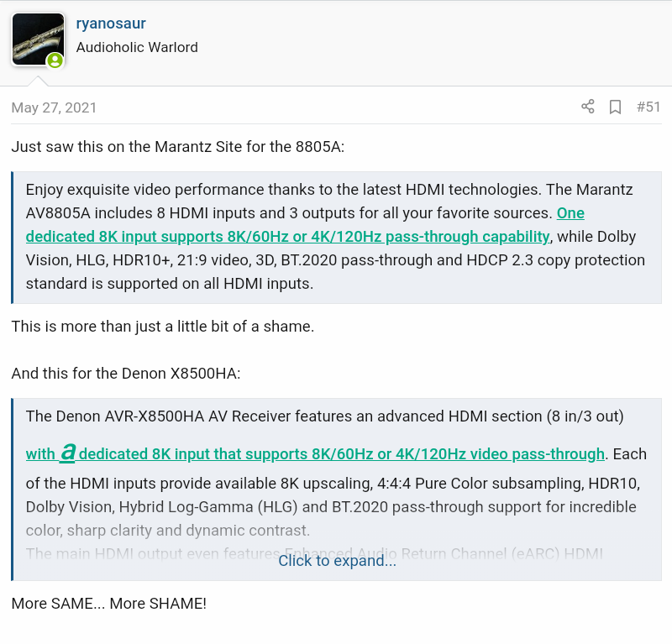Open ryanosaur's avatar image
Image resolution: width=672 pixels, height=644 pixels.
click(x=37, y=38)
